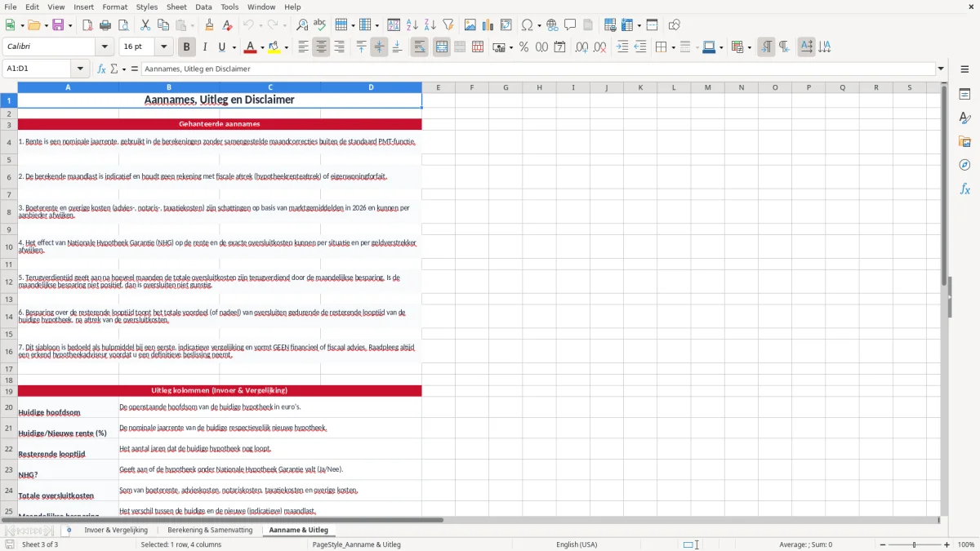This screenshot has width=980, height=551.
Task: Cut the selected cells
Action: click(x=145, y=25)
